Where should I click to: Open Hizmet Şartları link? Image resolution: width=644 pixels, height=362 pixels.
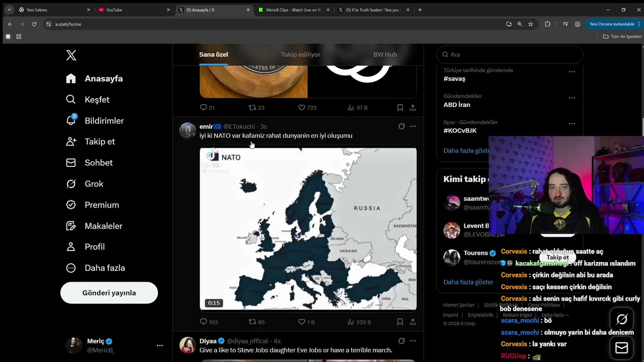point(459,305)
